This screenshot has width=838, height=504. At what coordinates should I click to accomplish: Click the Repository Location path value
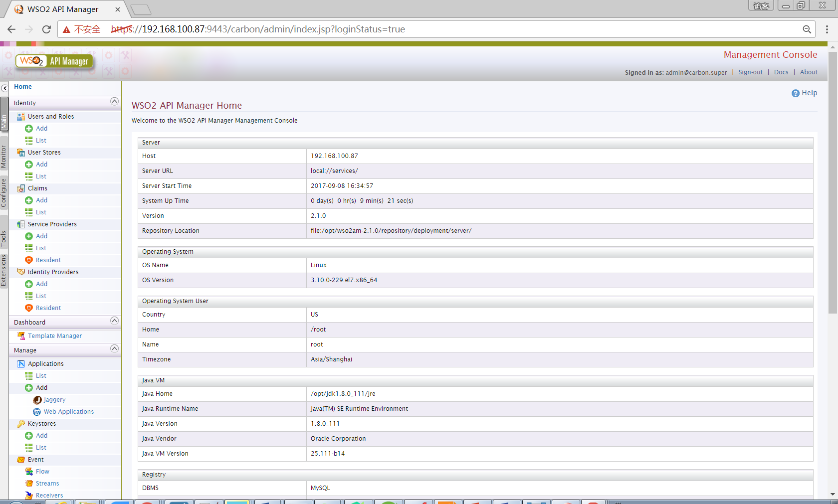(x=391, y=231)
